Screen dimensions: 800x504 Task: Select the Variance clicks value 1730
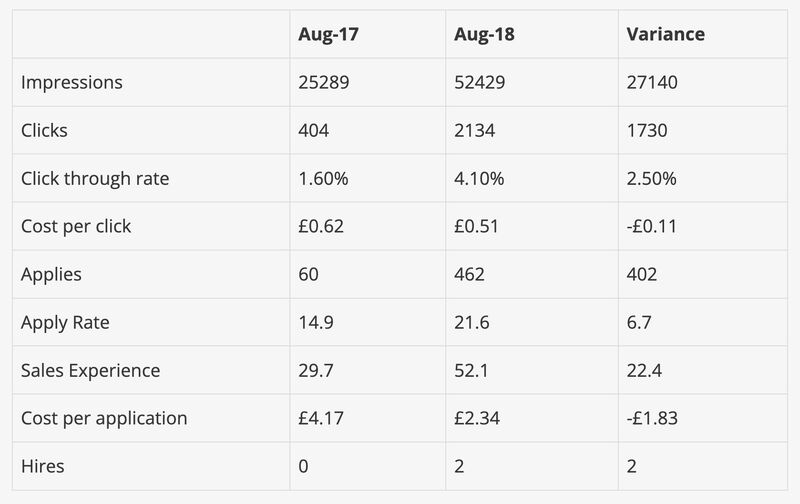coord(647,130)
